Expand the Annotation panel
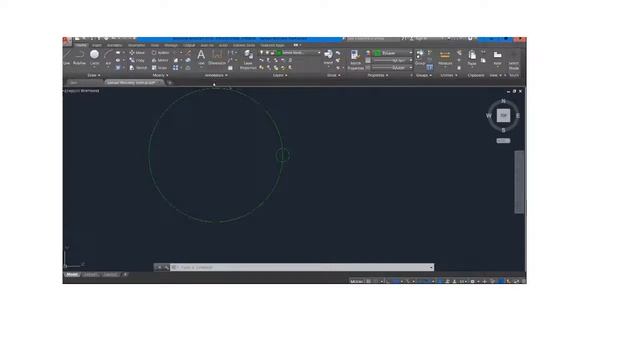The width and height of the screenshot is (640, 360). [x=216, y=75]
